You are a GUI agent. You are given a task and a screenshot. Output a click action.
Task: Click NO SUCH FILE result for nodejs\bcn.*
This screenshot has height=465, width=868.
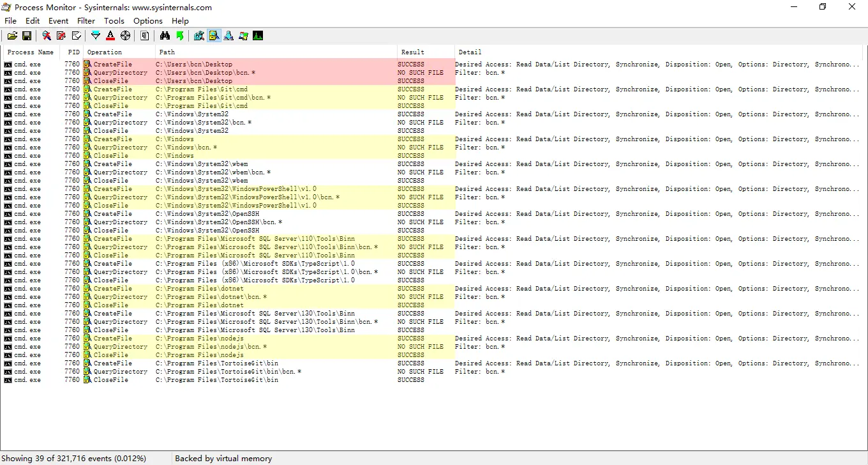(421, 347)
